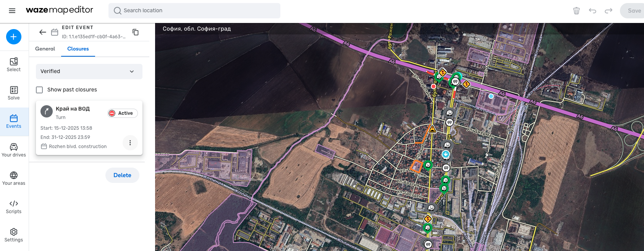The height and width of the screenshot is (251, 644).
Task: Undo the last edit
Action: [x=592, y=11]
